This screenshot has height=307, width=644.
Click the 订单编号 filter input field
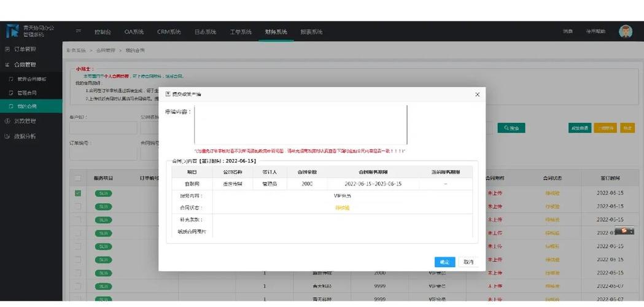[103, 153]
